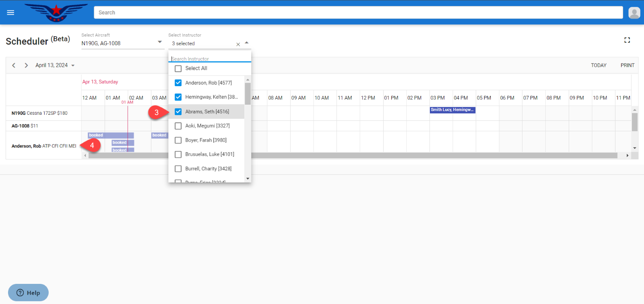Click the PRINT button
Screen dimensions: 644x304
coord(627,65)
